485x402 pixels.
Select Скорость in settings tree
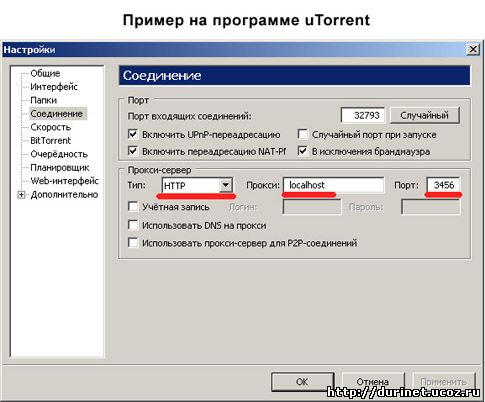coord(51,127)
